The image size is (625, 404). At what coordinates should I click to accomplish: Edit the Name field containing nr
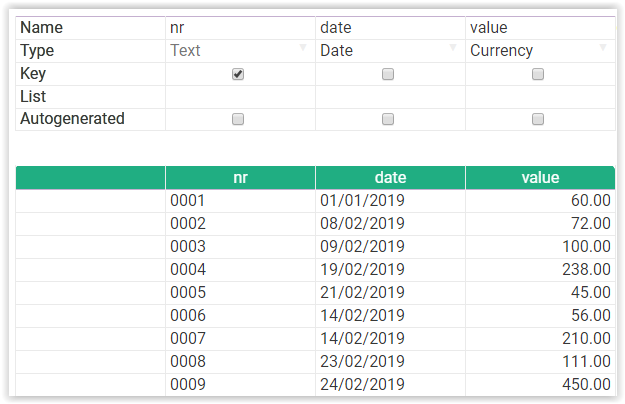click(x=240, y=28)
